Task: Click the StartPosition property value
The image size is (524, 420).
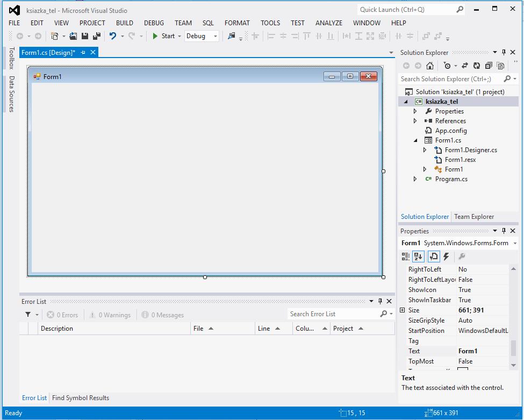Action: click(x=483, y=331)
